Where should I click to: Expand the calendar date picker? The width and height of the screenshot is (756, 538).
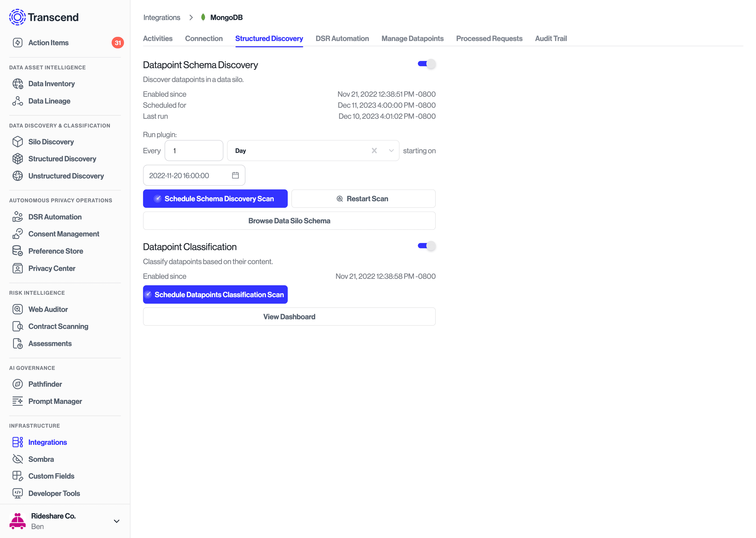point(236,175)
